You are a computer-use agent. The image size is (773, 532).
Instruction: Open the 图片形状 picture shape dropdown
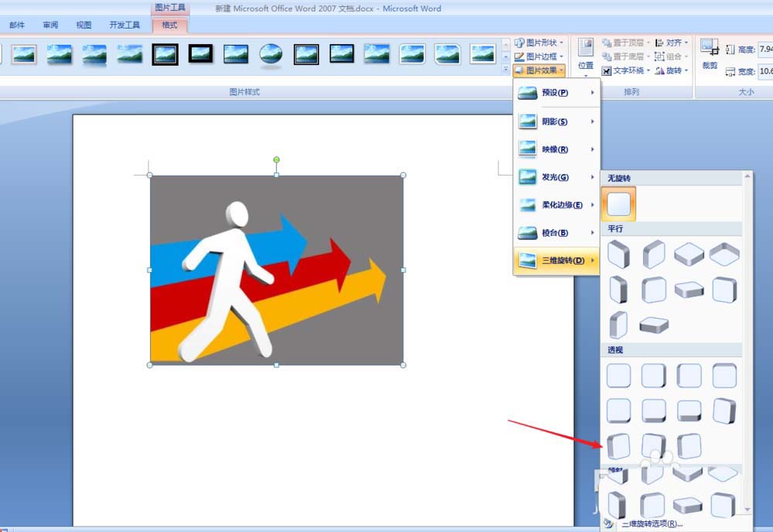[x=539, y=43]
